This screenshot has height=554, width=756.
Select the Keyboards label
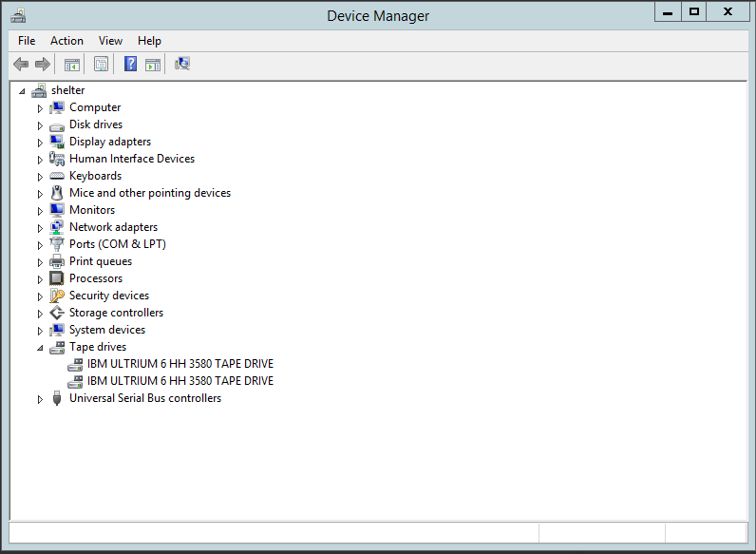coord(96,176)
